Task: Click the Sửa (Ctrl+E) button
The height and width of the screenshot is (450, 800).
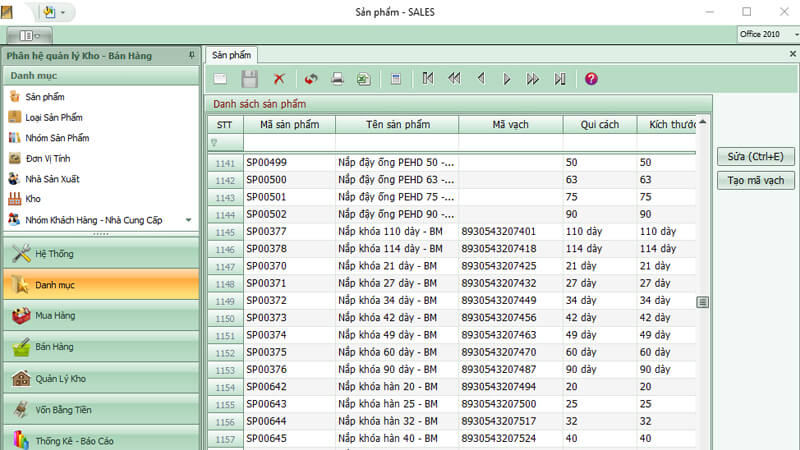Action: 756,157
